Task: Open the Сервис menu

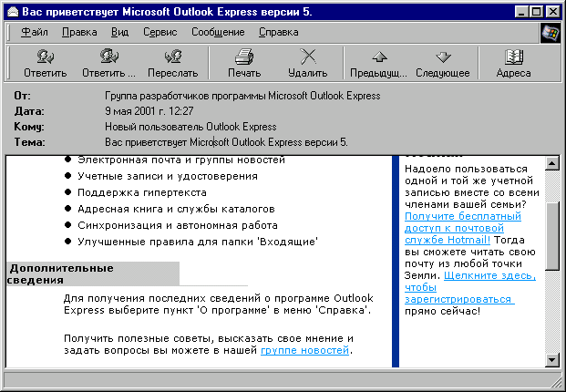Action: [x=160, y=32]
